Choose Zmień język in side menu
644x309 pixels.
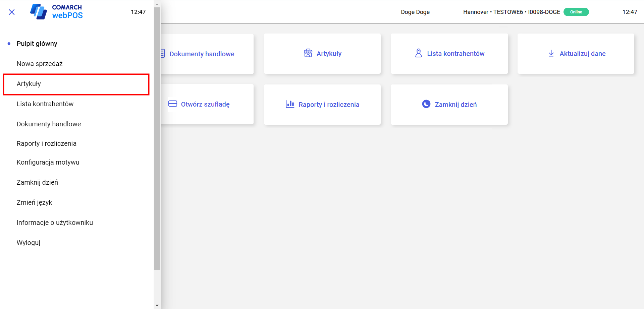coord(34,202)
